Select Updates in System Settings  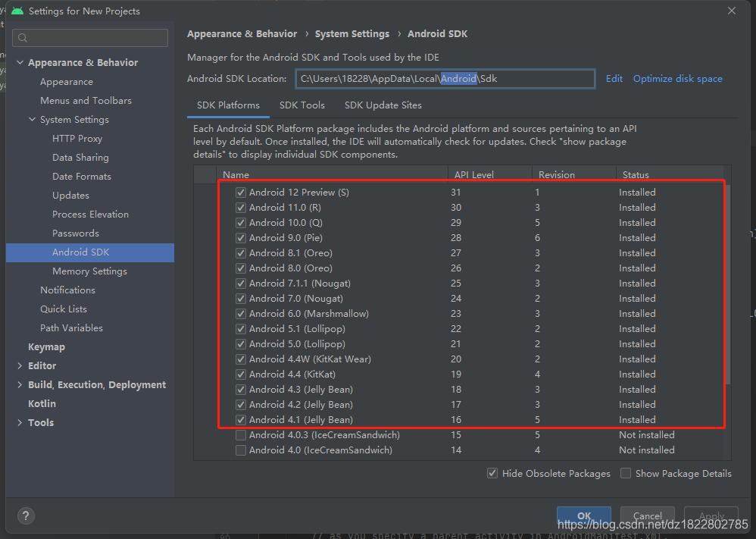point(70,196)
